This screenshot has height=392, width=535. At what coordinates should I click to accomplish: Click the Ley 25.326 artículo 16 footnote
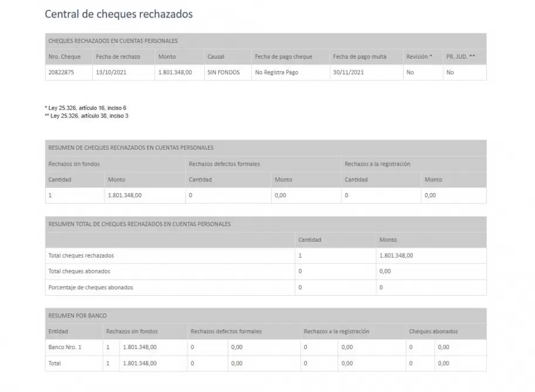(86, 109)
